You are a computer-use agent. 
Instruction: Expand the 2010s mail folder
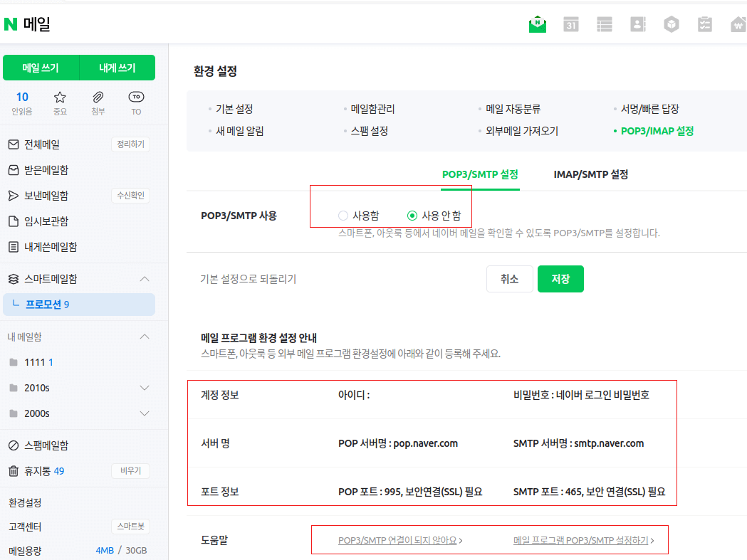[x=145, y=388]
